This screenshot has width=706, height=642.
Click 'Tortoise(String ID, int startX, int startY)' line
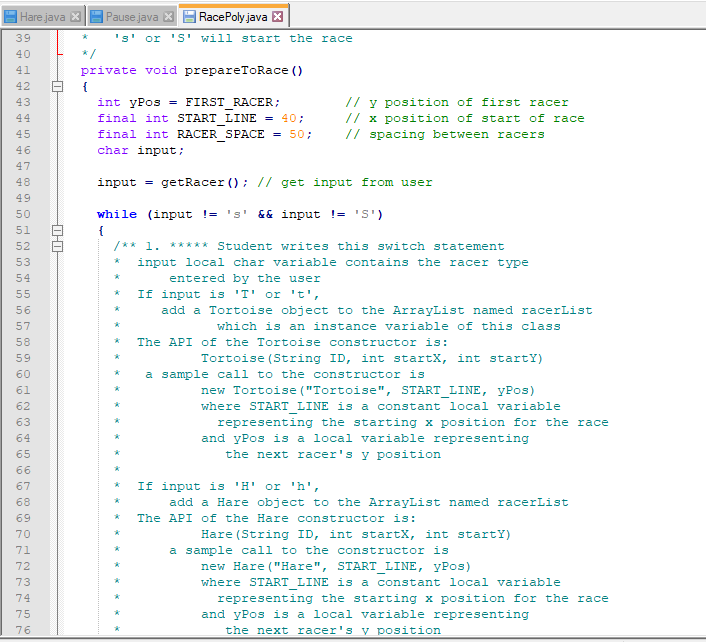pyautogui.click(x=372, y=358)
